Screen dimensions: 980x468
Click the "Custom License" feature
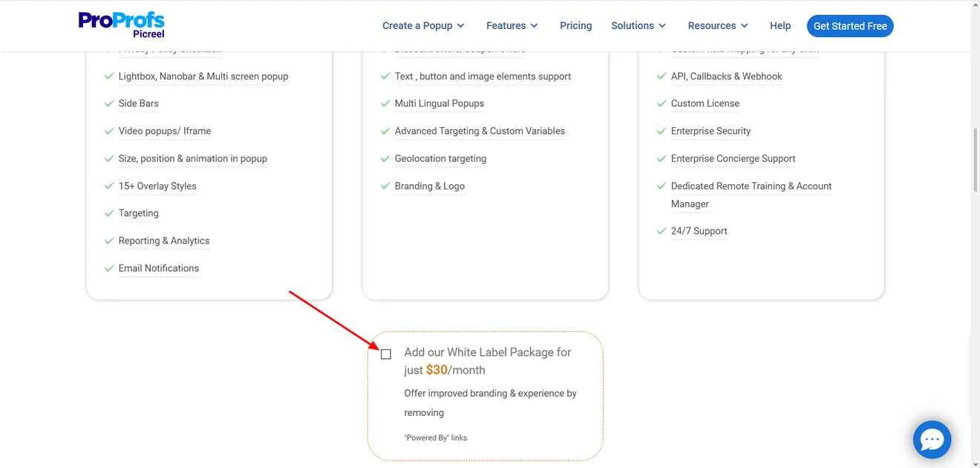coord(705,104)
